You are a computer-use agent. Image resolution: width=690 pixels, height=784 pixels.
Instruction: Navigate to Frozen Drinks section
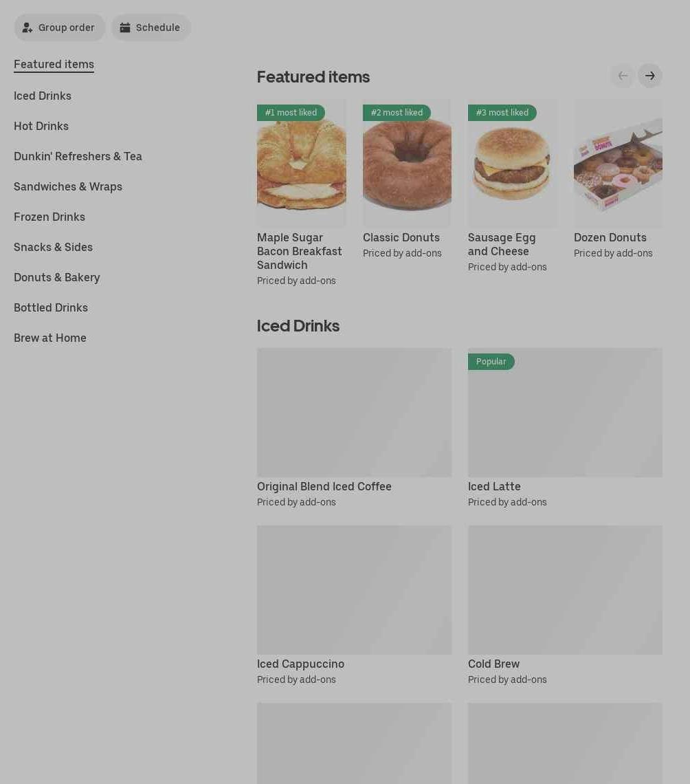(49, 217)
